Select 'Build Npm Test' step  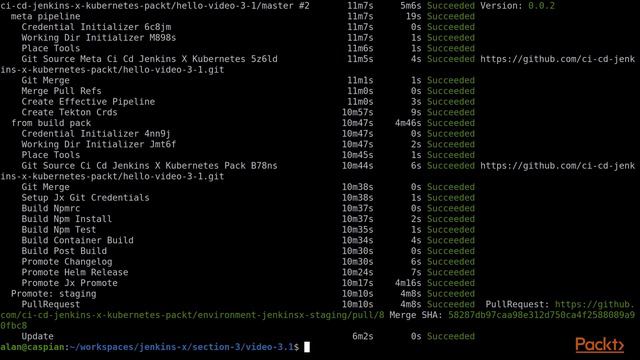(59, 229)
